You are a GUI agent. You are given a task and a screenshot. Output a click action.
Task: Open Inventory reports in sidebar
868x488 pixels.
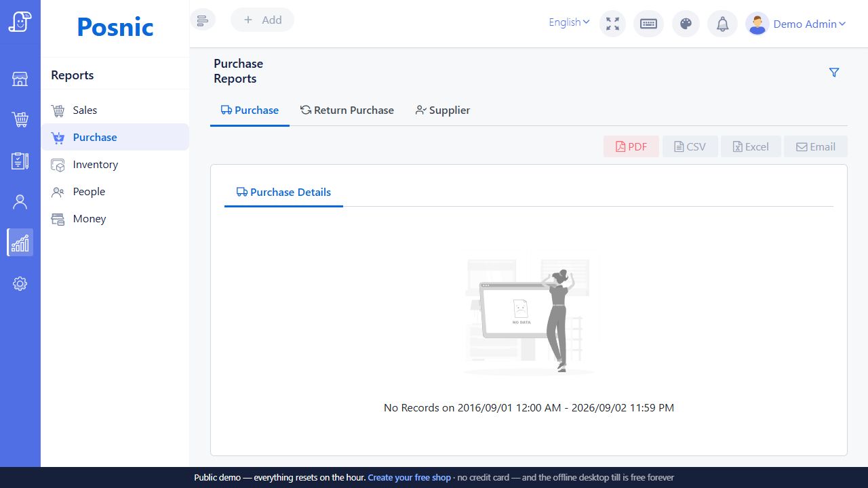click(115, 164)
